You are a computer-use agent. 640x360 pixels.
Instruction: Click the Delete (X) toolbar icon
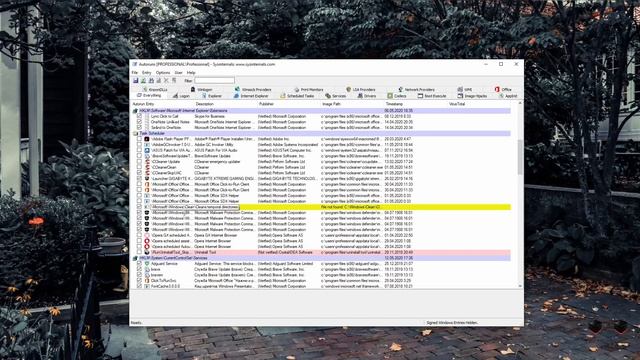pos(166,80)
